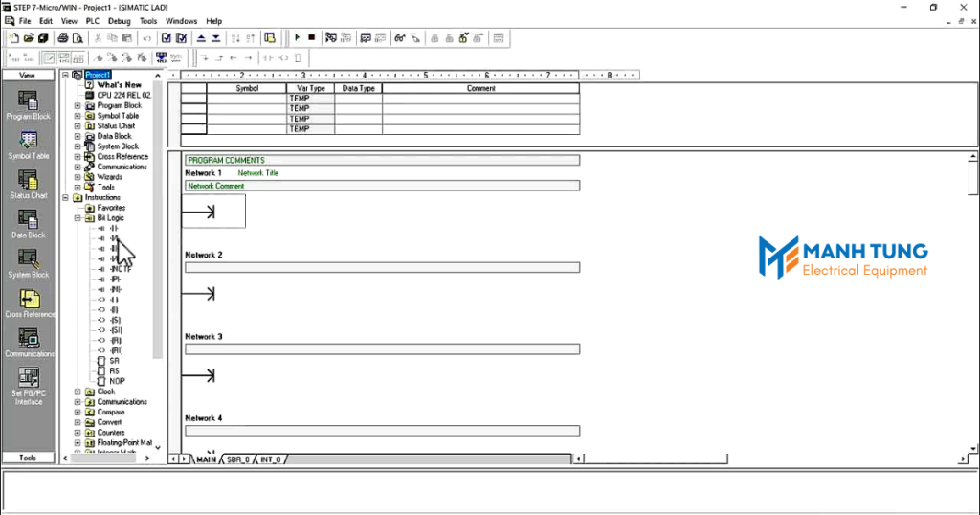Click the editor vertical scrollbar down arrow
Image resolution: width=980 pixels, height=515 pixels.
pos(973,449)
